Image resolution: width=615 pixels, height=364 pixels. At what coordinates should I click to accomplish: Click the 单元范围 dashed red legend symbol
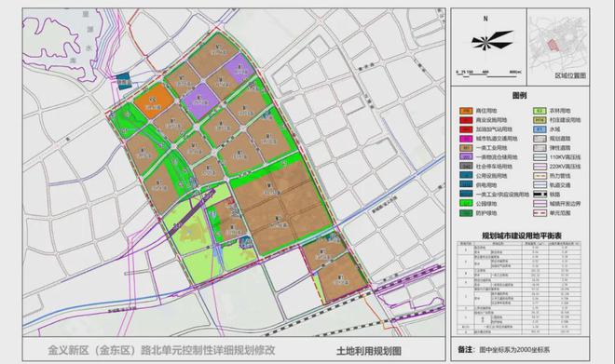(x=540, y=213)
